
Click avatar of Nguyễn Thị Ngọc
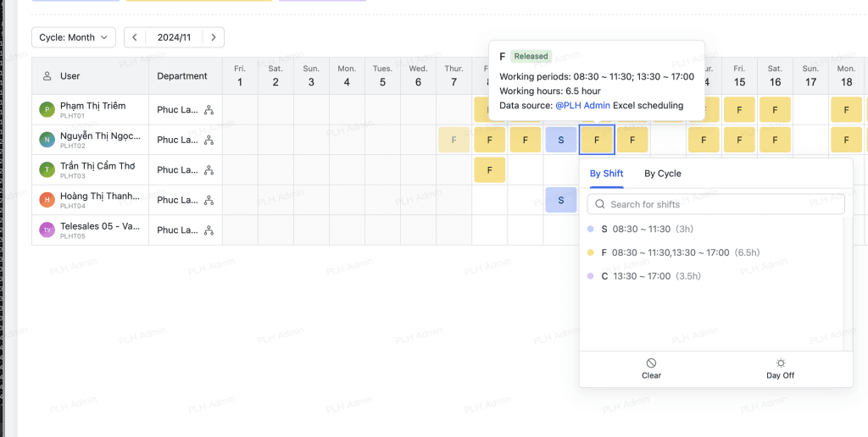point(47,140)
